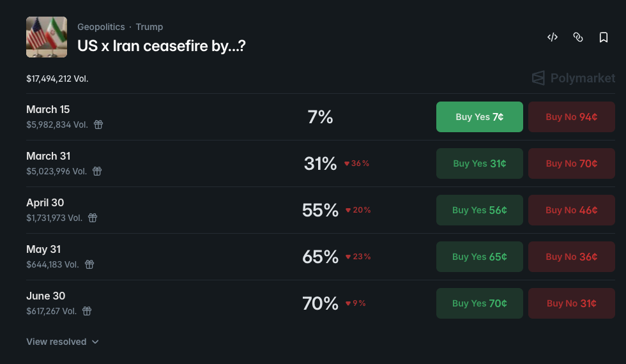This screenshot has width=626, height=364.
Task: Buy Yes at 65¢ for May 31
Action: pos(479,257)
